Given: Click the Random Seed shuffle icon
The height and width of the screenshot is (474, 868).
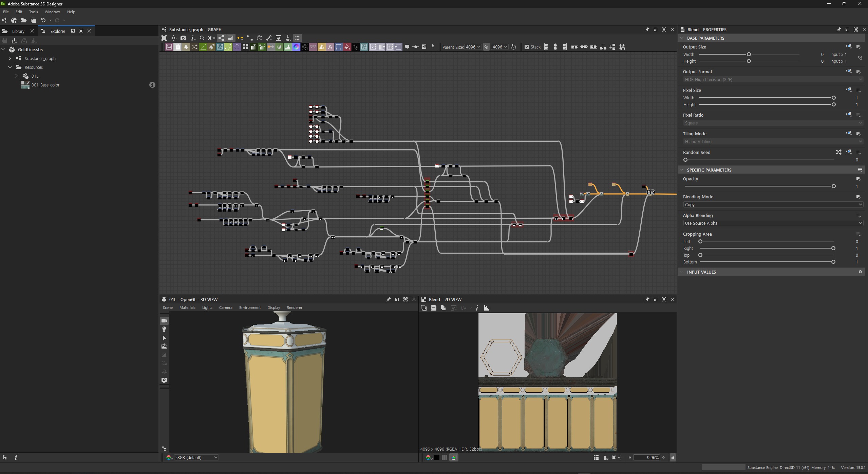Looking at the screenshot, I should click(838, 152).
